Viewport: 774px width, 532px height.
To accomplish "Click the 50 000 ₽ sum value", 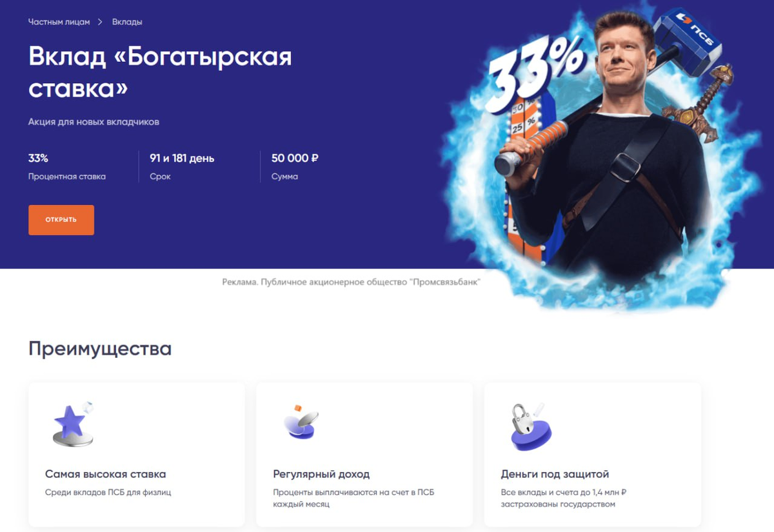I will tap(295, 158).
